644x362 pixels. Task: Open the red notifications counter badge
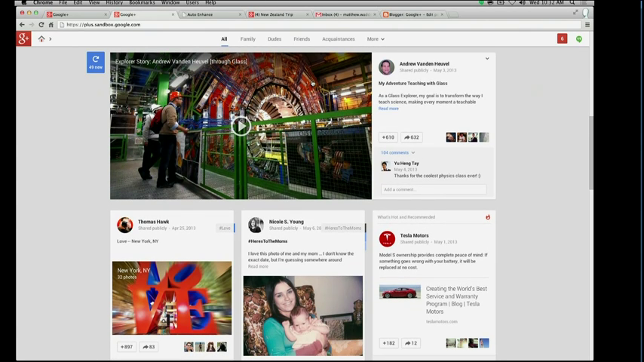[562, 38]
